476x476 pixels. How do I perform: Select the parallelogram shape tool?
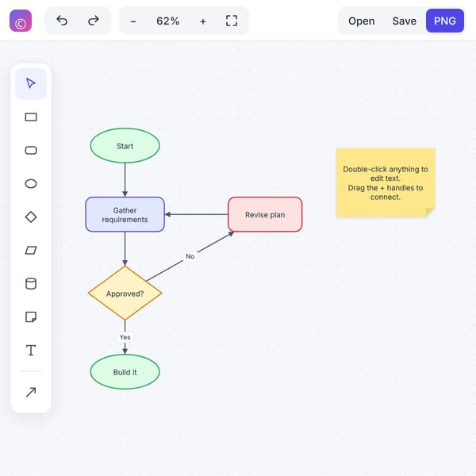[31, 251]
